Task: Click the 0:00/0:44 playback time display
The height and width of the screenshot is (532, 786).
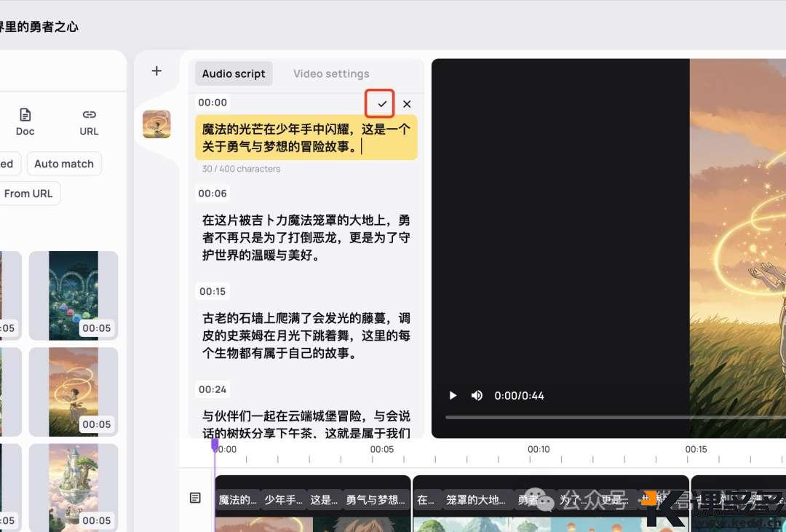Action: [x=519, y=396]
